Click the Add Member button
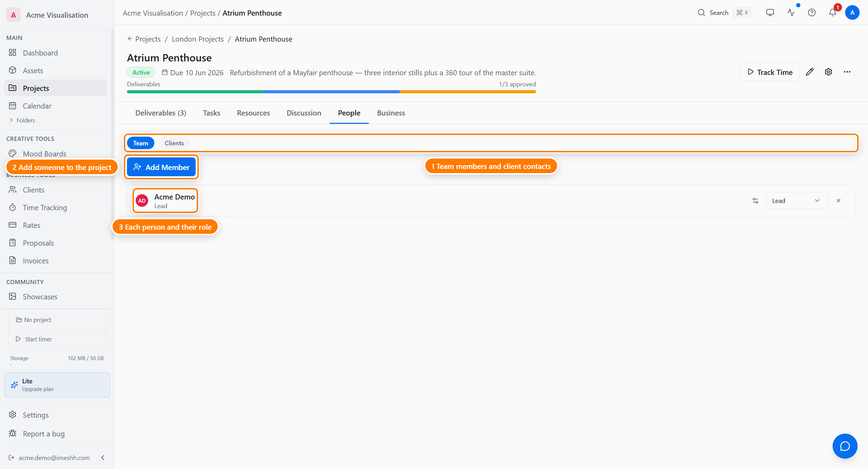This screenshot has width=868, height=469. 161,167
